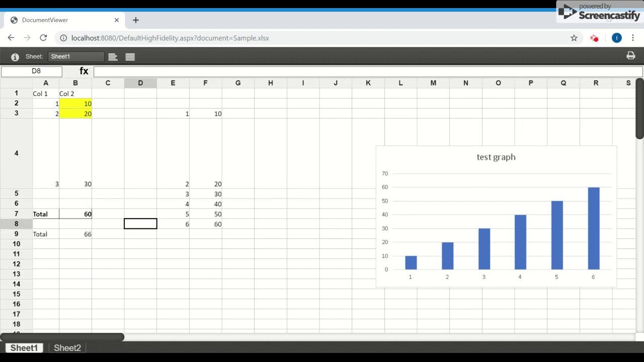This screenshot has height=362, width=644.
Task: Select yellow cell containing 10
Action: tap(75, 104)
